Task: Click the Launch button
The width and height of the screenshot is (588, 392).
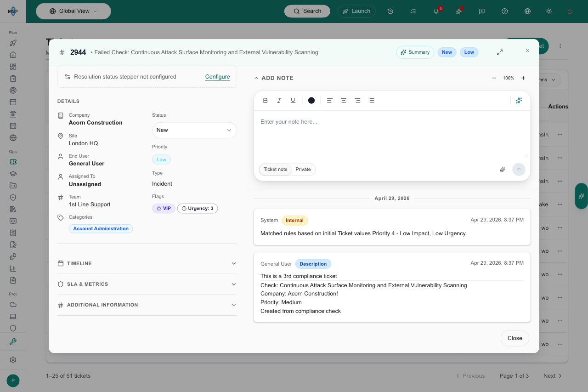Action: [x=356, y=11]
